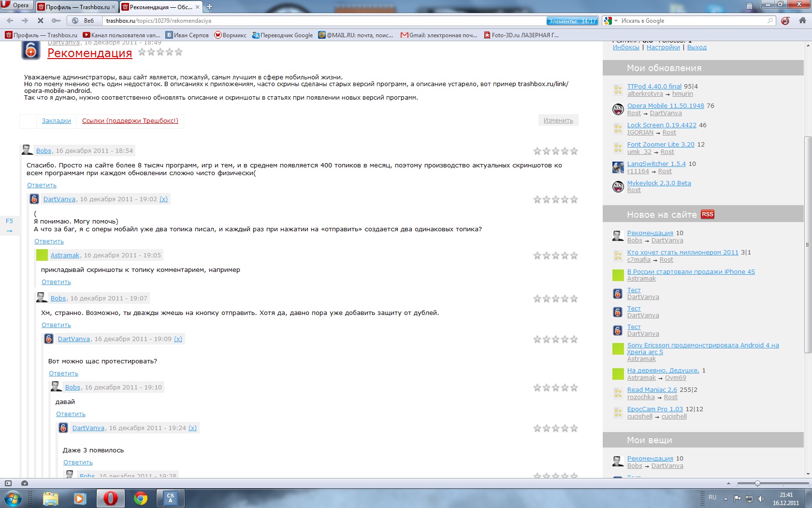
Task: Go forward with the browser forward arrow
Action: 25,21
